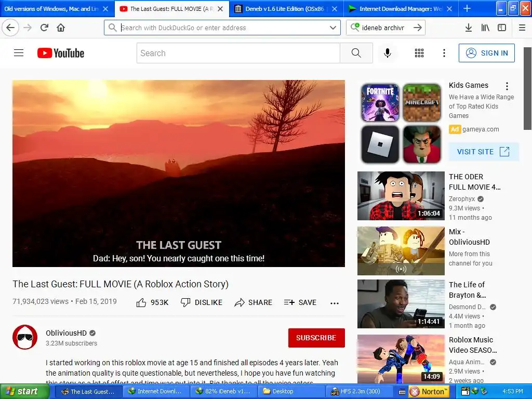Viewport: 532px width, 399px height.
Task: Click the Fortnite ad tile
Action: [380, 103]
